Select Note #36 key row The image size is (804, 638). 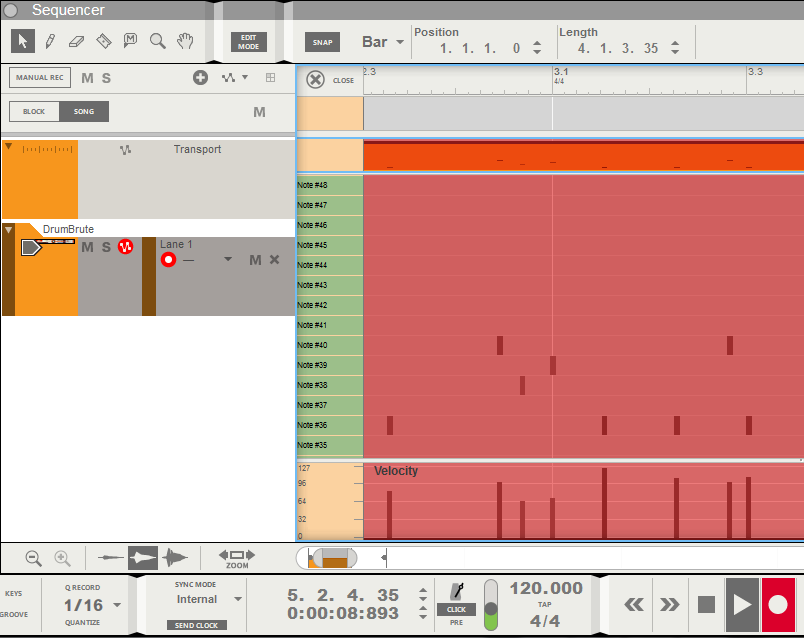330,425
